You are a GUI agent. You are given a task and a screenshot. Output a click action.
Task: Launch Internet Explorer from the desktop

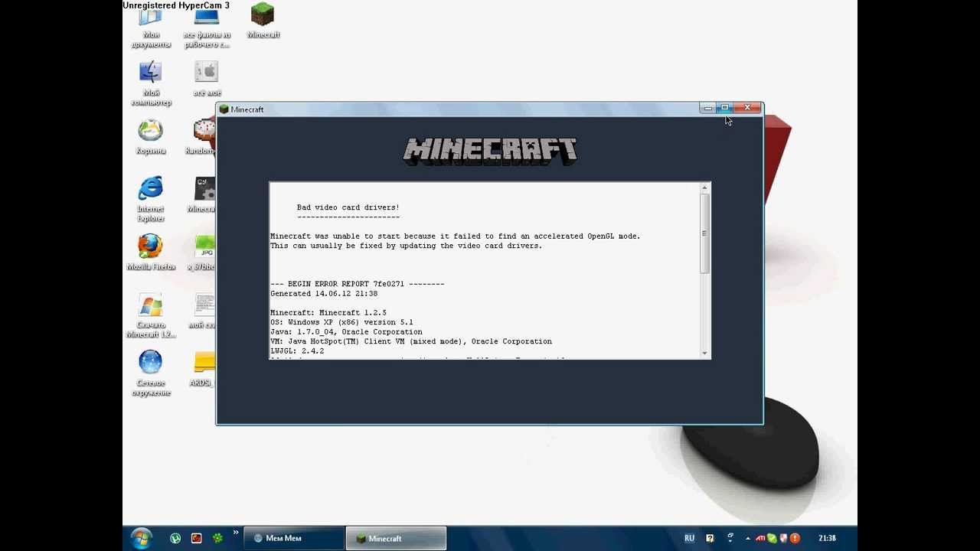(x=151, y=201)
